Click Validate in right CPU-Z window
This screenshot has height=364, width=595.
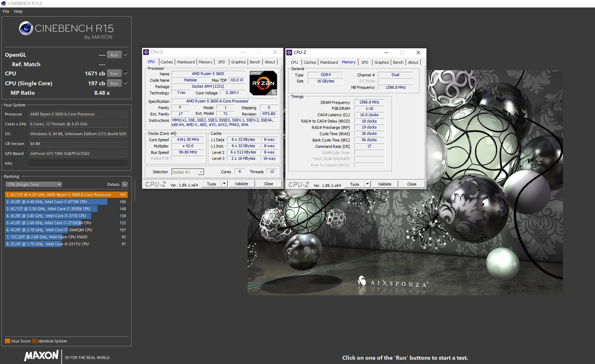click(x=384, y=184)
